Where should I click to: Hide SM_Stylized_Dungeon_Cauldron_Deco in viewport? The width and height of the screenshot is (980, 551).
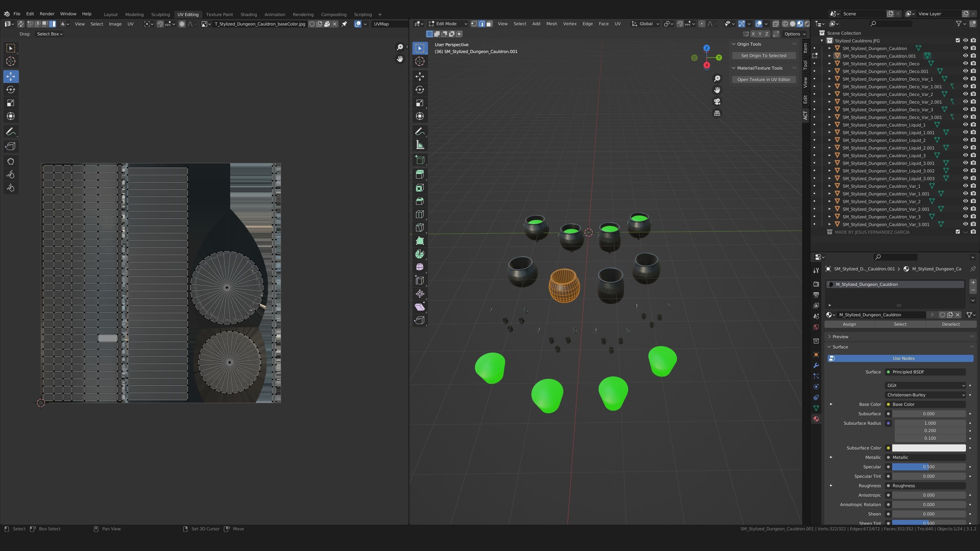[x=965, y=64]
